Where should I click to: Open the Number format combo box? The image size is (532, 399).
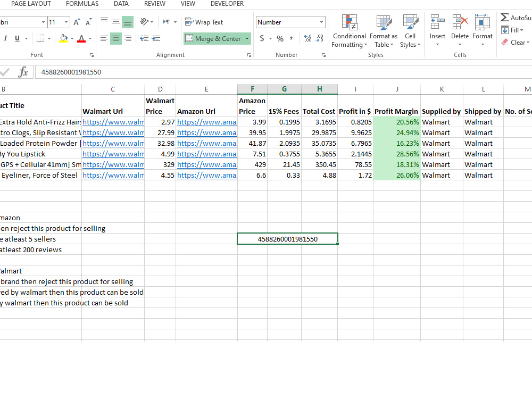291,22
